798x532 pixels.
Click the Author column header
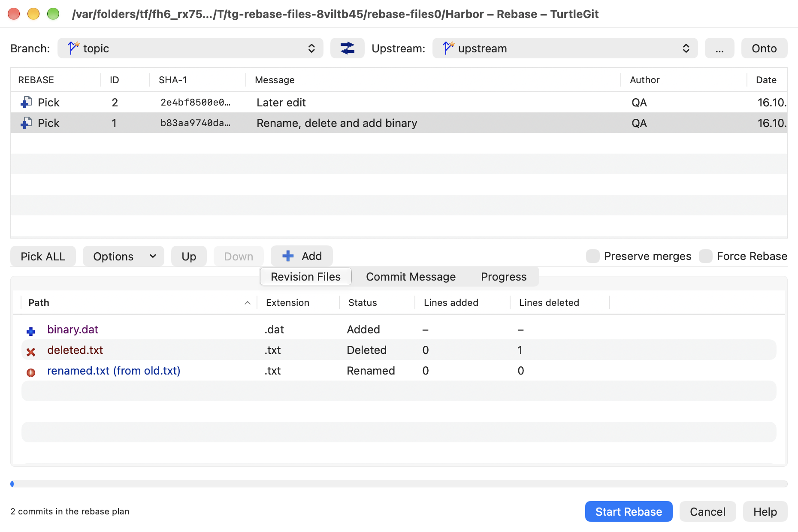pyautogui.click(x=684, y=80)
